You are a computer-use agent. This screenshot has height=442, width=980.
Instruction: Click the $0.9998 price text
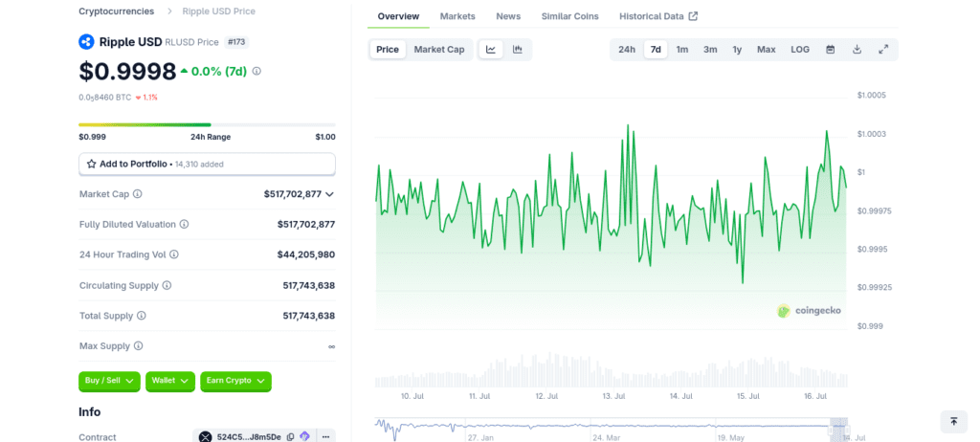[x=127, y=71]
